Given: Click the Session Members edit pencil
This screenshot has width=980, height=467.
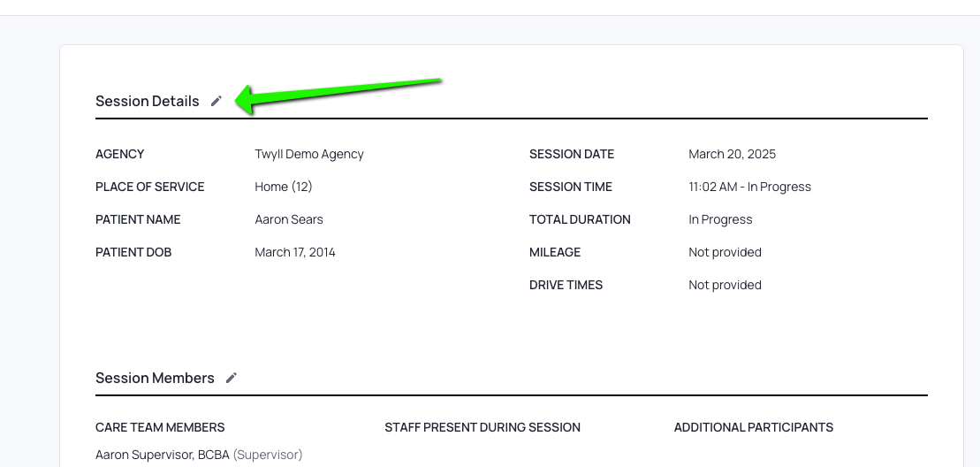Looking at the screenshot, I should [x=232, y=378].
